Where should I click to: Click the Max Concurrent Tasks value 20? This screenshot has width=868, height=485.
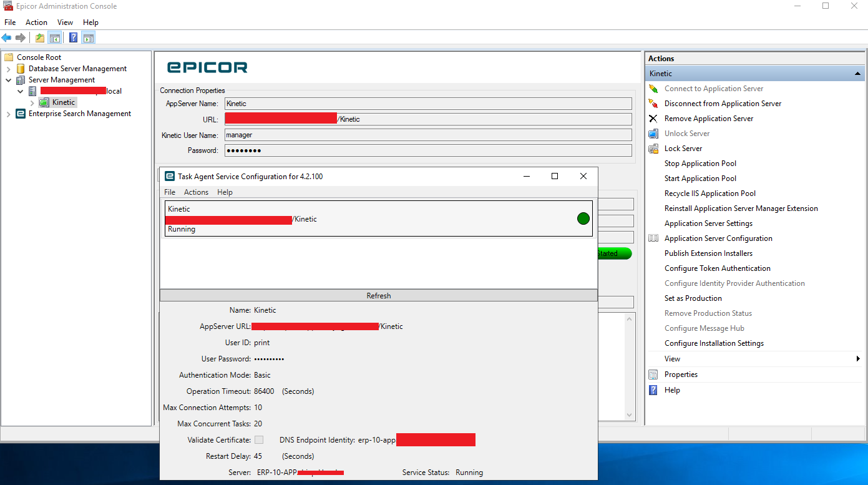[x=258, y=424]
